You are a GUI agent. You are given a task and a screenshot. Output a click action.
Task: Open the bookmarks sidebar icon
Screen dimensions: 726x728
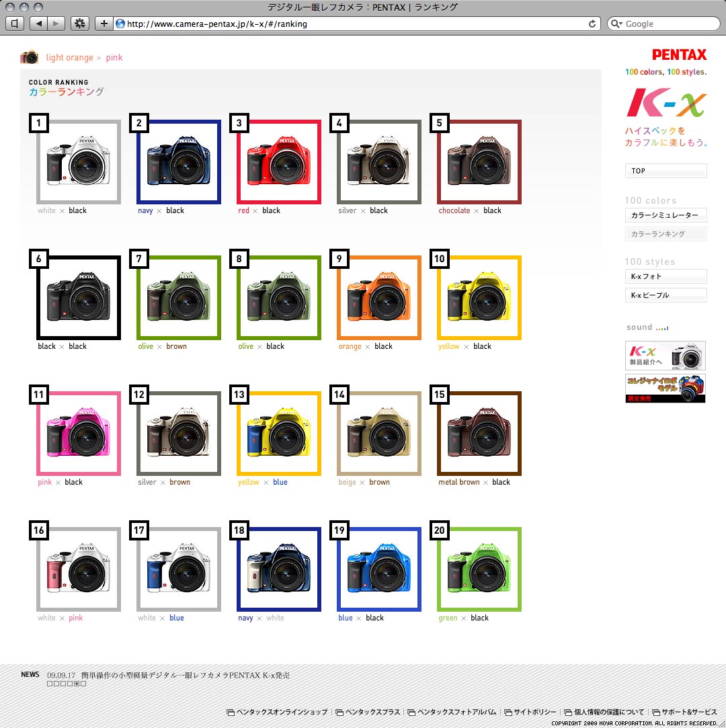tap(15, 24)
